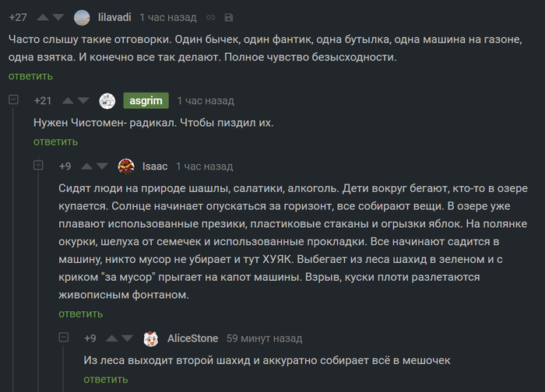Screen dimensions: 545x392
Task: Reply to lilavadi's comment
Action: tap(30, 76)
